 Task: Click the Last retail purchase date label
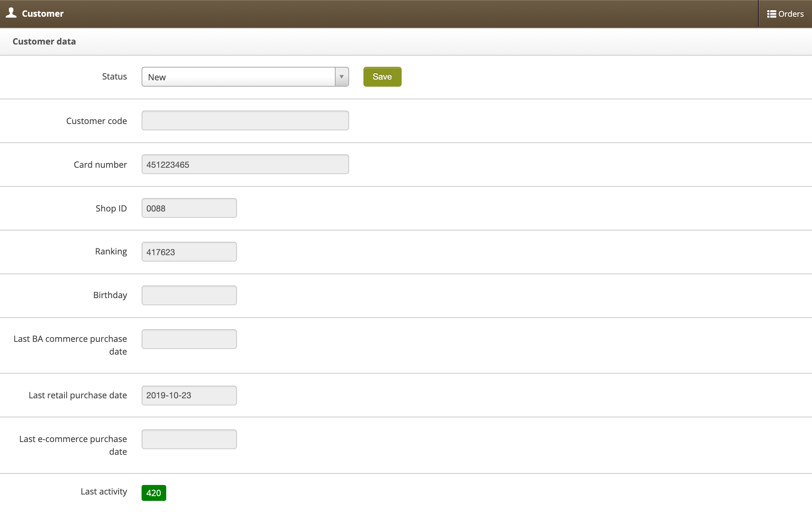78,395
